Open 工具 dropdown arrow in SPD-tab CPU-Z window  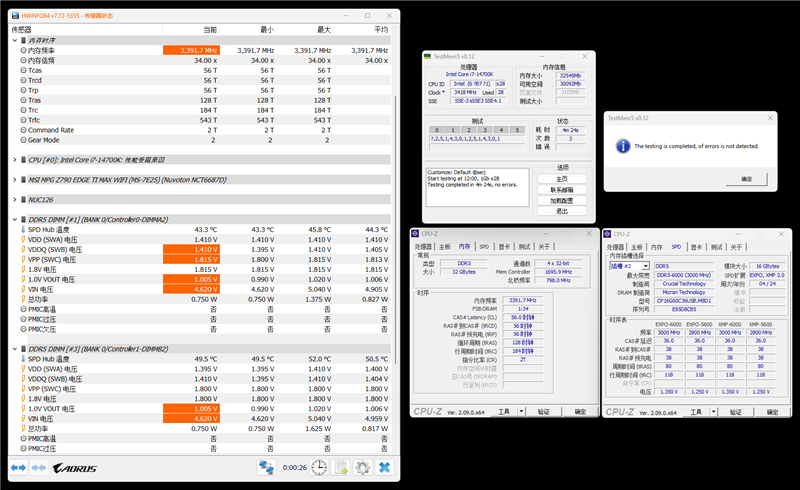coord(713,412)
